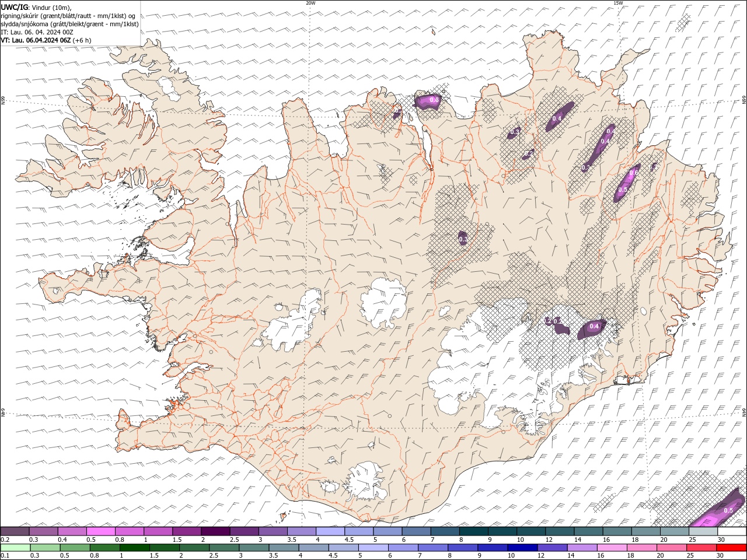Click the 15W longitude label

(618, 3)
